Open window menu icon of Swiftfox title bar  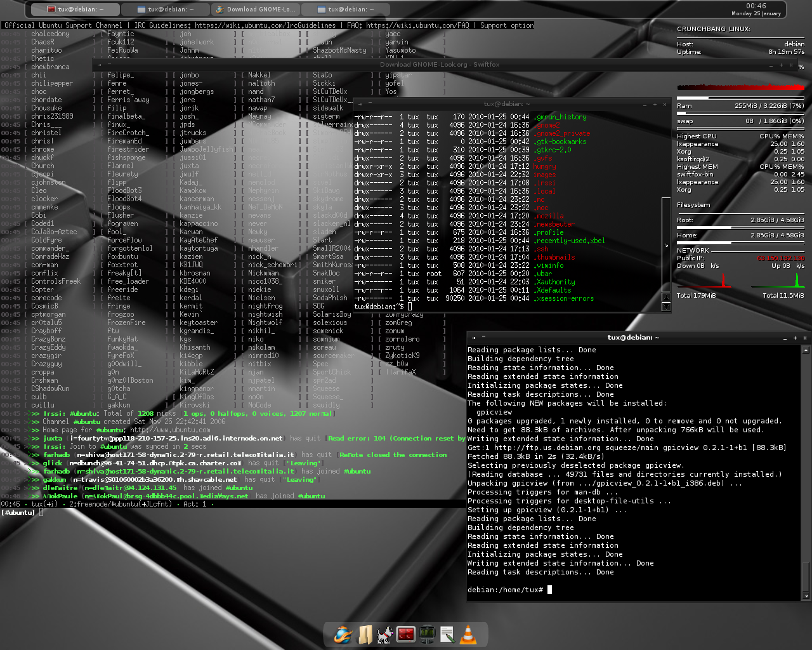pyautogui.click(x=100, y=64)
